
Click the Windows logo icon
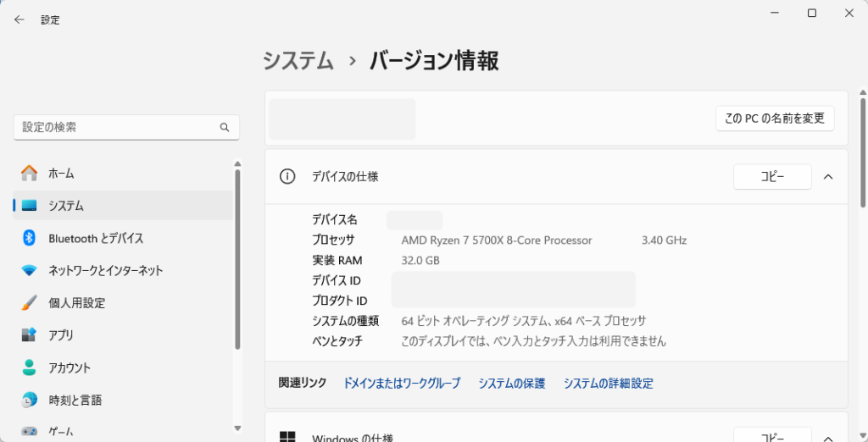287,437
